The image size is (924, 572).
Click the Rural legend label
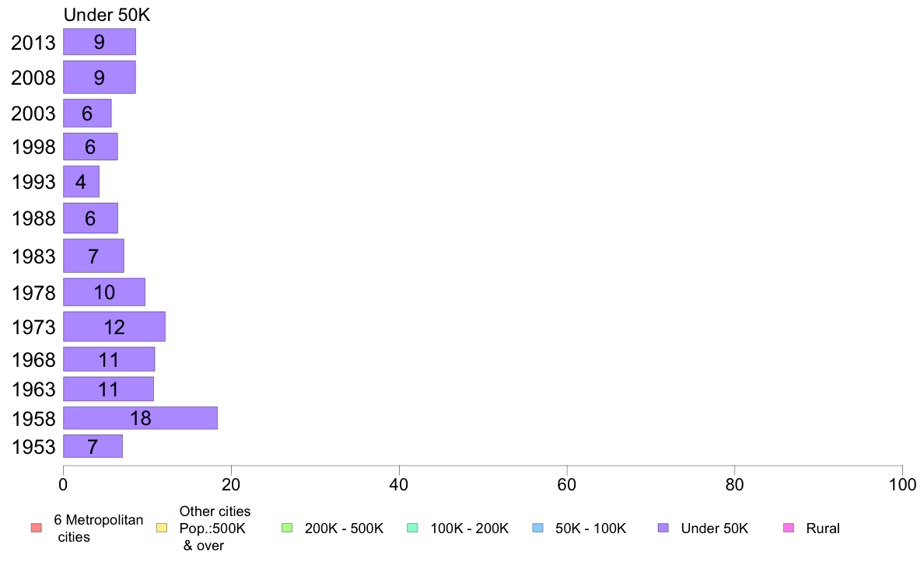point(823,528)
